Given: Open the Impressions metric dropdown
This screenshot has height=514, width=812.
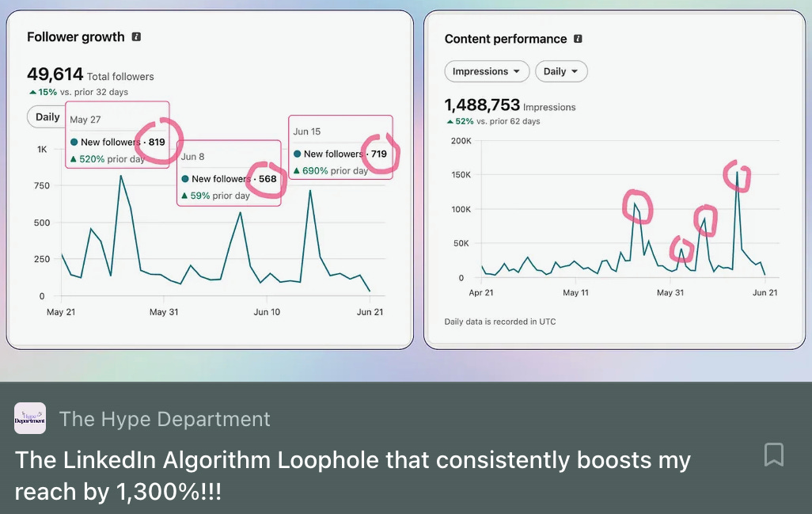Looking at the screenshot, I should coord(487,71).
